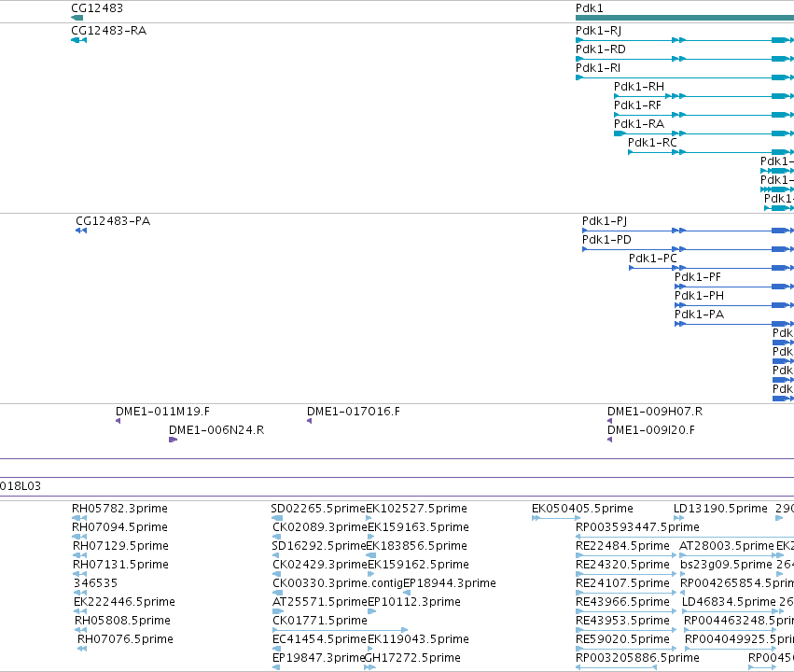Click the EP19847.3prime EST label
This screenshot has height=672, width=794.
tap(318, 658)
